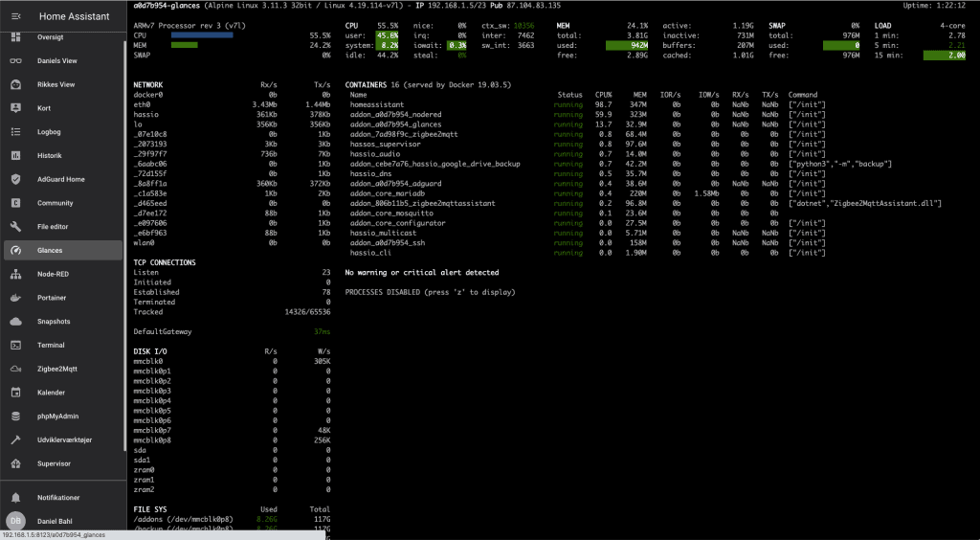Open the Terminal sidebar label

click(51, 345)
